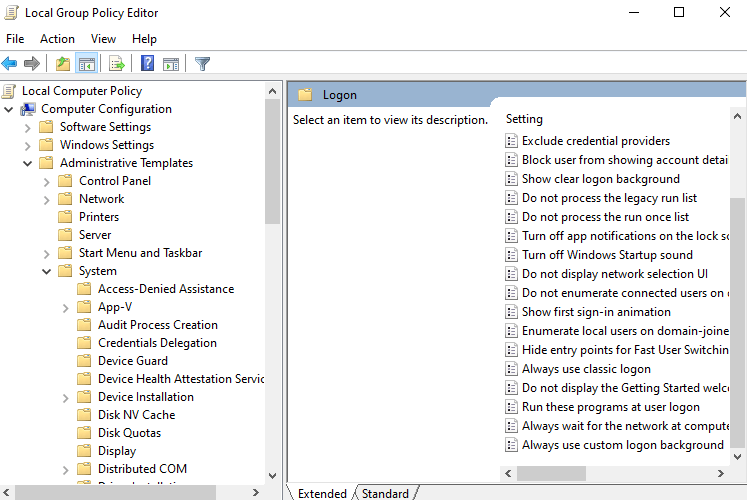Select Access-Denied Assistance in tree

(166, 289)
